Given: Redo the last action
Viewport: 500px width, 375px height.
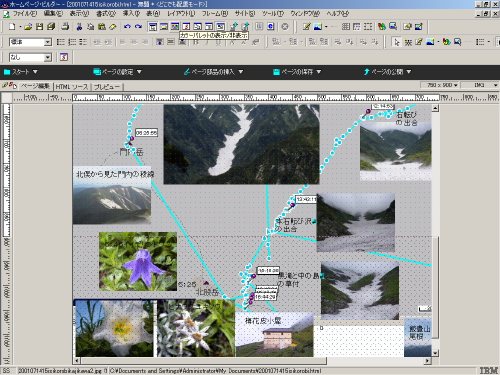Looking at the screenshot, I should click(138, 27).
